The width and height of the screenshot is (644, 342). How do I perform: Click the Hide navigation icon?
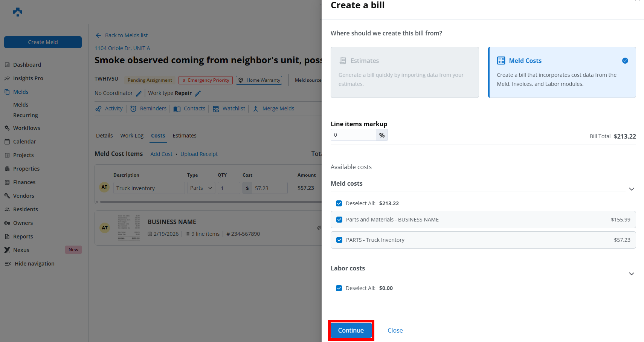pyautogui.click(x=8, y=264)
